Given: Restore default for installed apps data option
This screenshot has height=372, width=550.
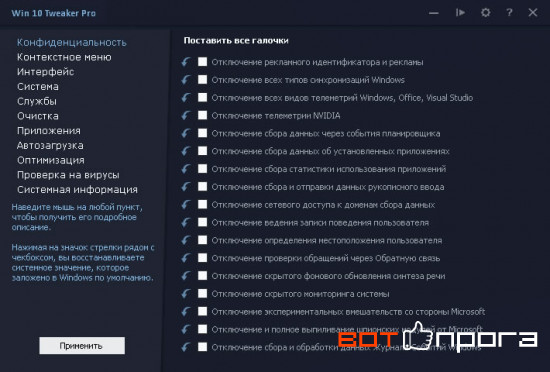Looking at the screenshot, I should coord(186,151).
